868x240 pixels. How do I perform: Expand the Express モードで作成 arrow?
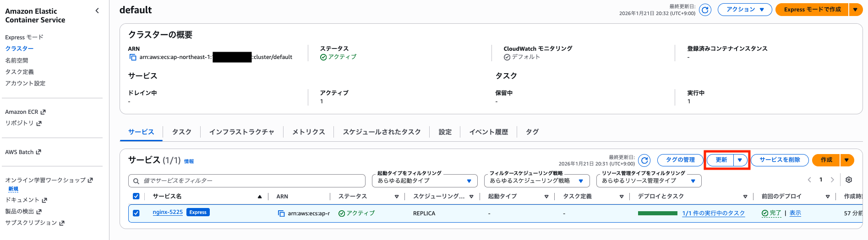tap(856, 10)
